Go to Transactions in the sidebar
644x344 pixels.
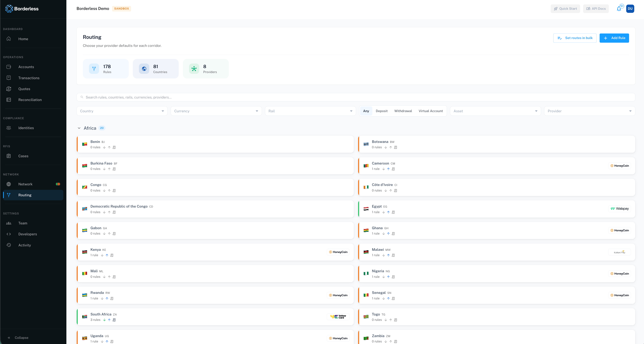33,78
